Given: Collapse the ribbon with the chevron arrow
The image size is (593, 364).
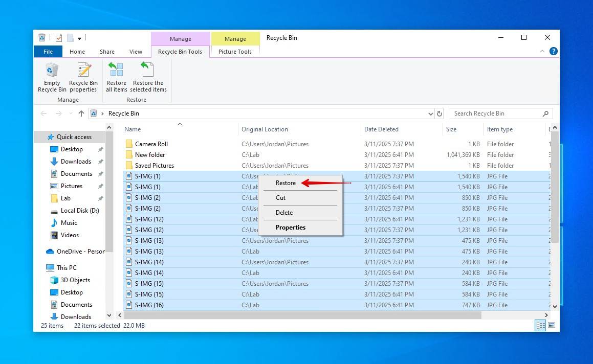Looking at the screenshot, I should (x=542, y=51).
